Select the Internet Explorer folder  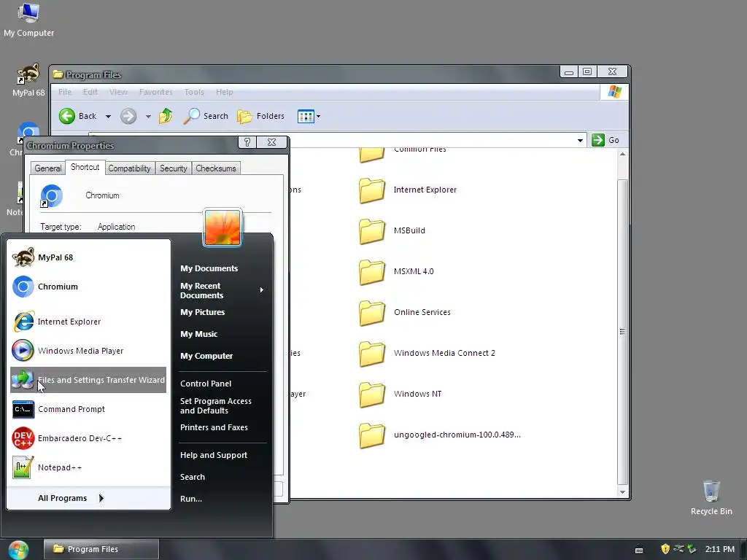[408, 190]
